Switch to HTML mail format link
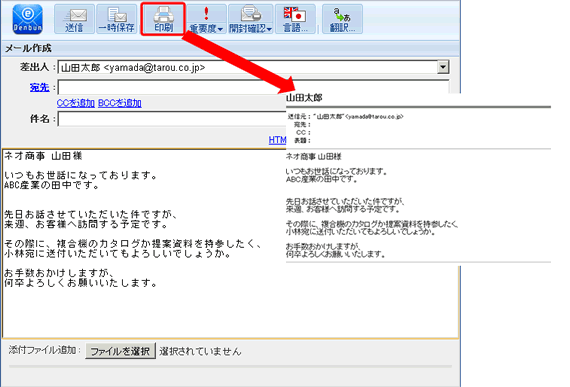Screen dimensions: 570x387 tap(277, 140)
